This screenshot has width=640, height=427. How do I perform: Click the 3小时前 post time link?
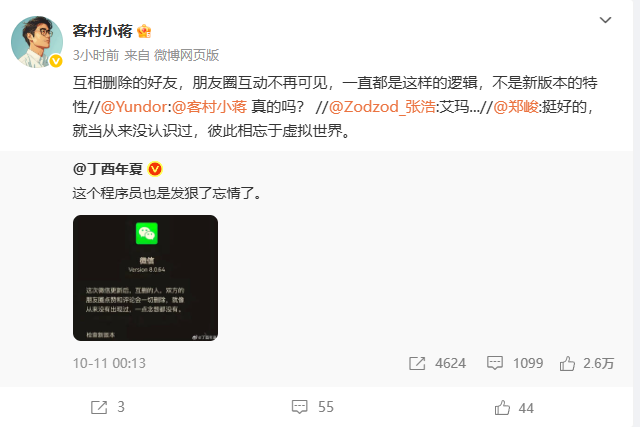click(96, 55)
